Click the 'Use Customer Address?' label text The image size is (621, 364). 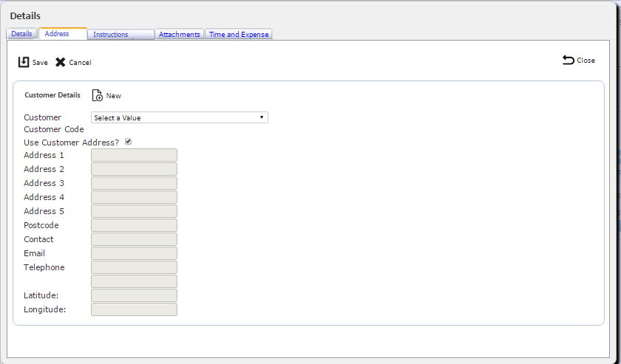(x=71, y=142)
